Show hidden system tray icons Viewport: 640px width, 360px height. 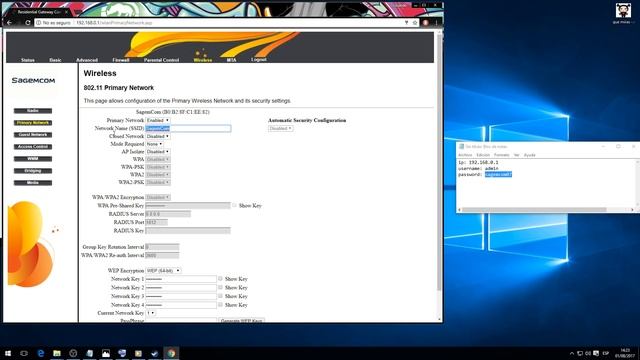pyautogui.click(x=572, y=353)
